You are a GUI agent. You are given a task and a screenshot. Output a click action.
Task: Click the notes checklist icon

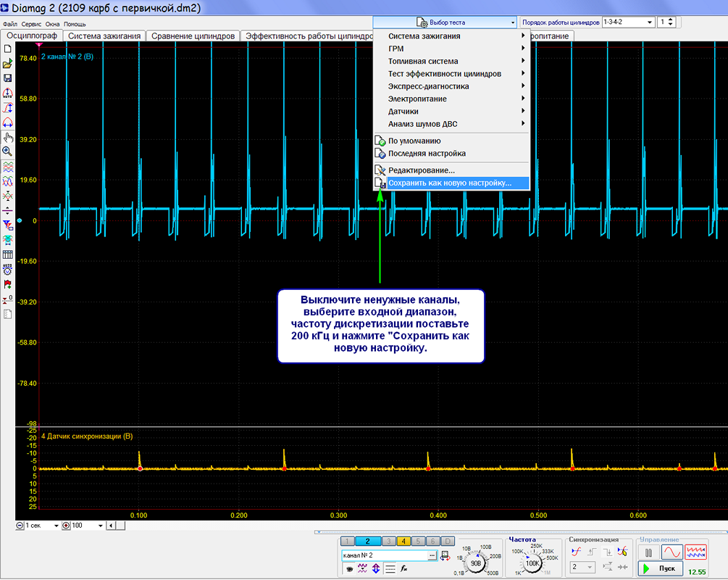pos(7,315)
